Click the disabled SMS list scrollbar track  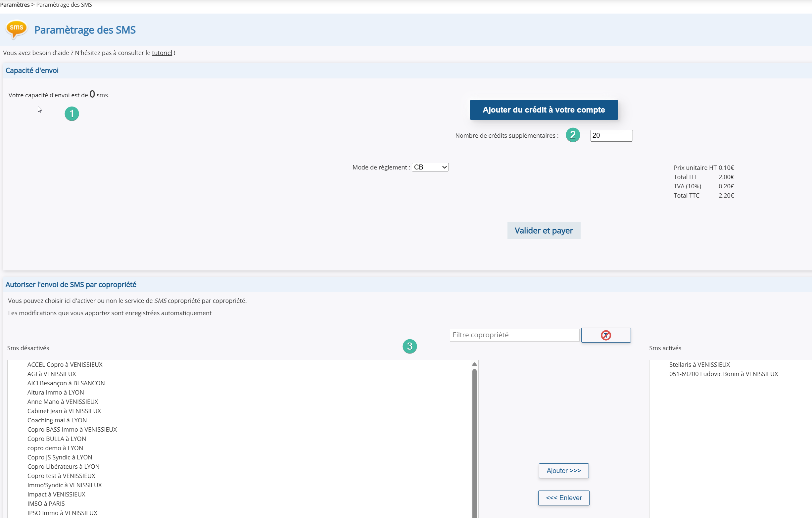click(474, 443)
